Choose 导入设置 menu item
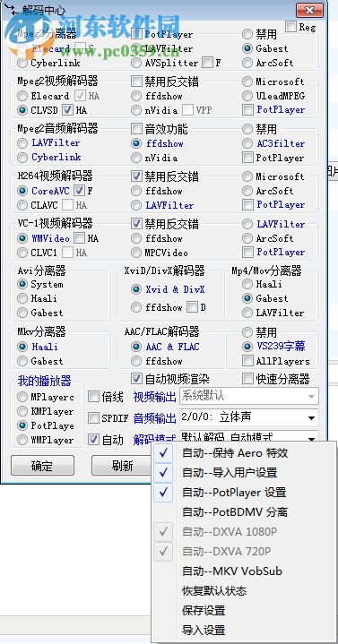The height and width of the screenshot is (644, 338). tap(244, 631)
